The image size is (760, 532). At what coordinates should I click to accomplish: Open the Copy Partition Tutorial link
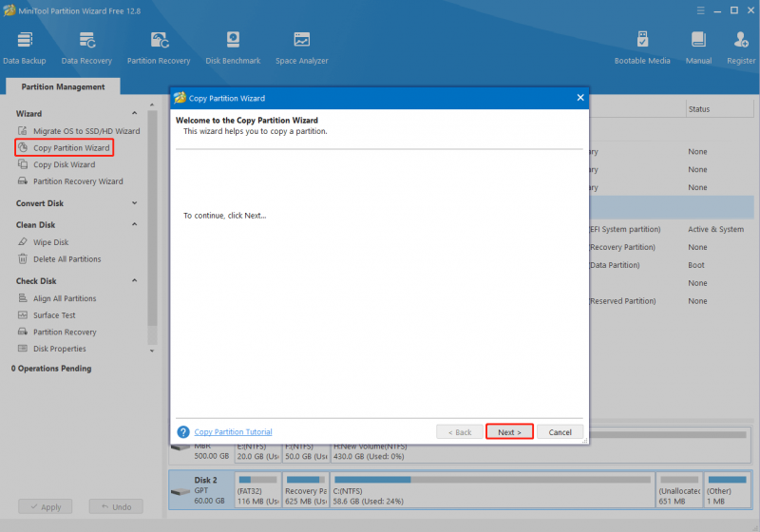coord(233,431)
